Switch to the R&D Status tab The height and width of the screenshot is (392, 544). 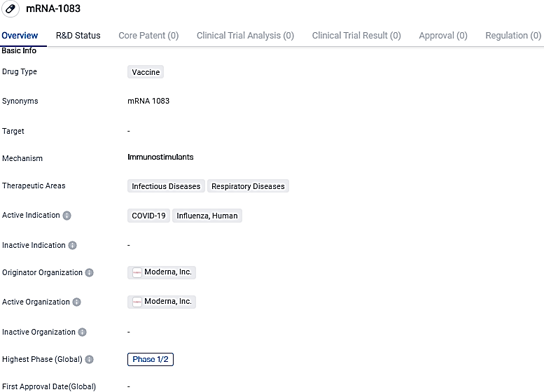(x=78, y=36)
